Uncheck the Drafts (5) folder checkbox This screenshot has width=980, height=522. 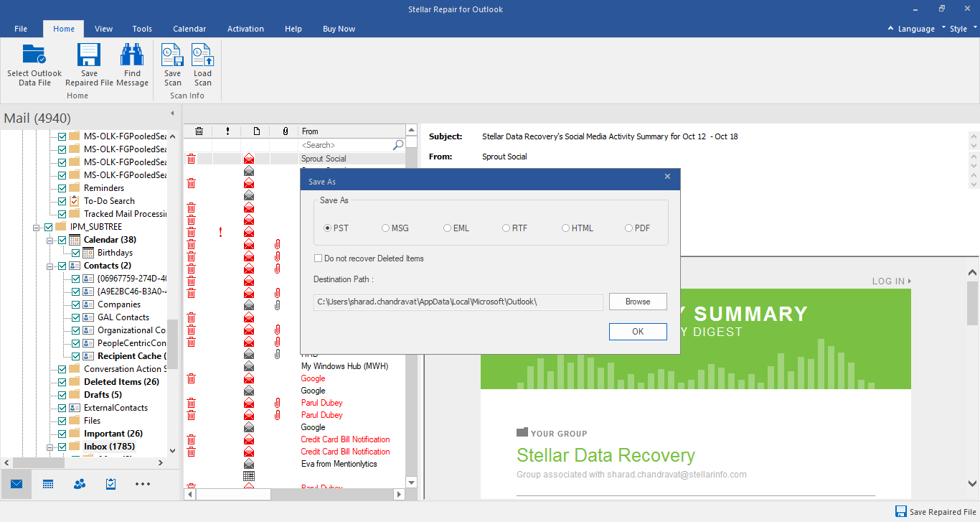point(62,395)
